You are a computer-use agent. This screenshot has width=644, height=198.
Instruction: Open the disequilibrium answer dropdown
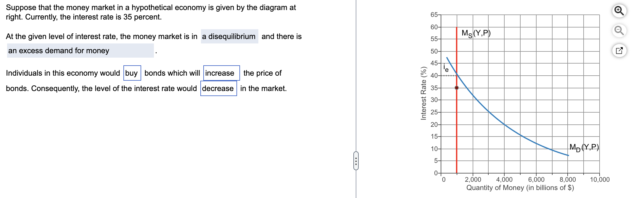click(229, 36)
